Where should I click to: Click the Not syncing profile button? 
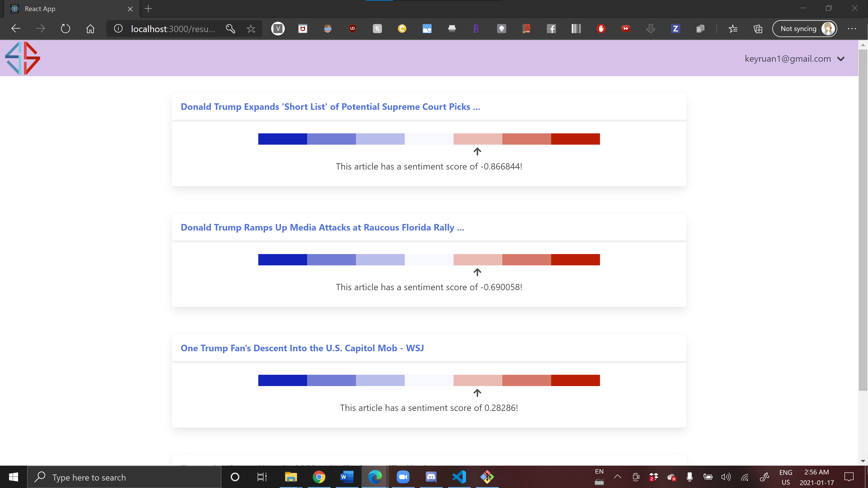point(804,29)
